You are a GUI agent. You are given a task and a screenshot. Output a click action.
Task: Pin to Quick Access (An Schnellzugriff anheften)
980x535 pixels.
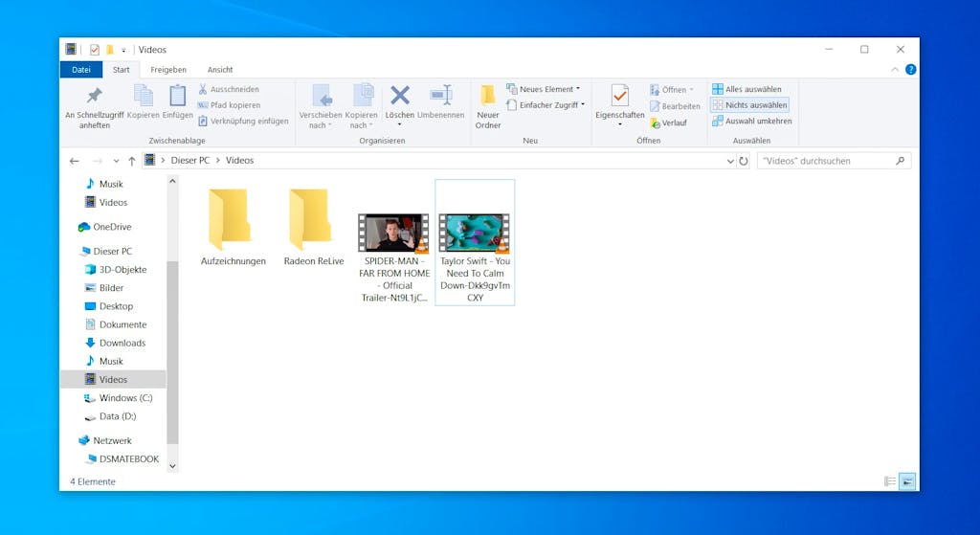click(95, 107)
